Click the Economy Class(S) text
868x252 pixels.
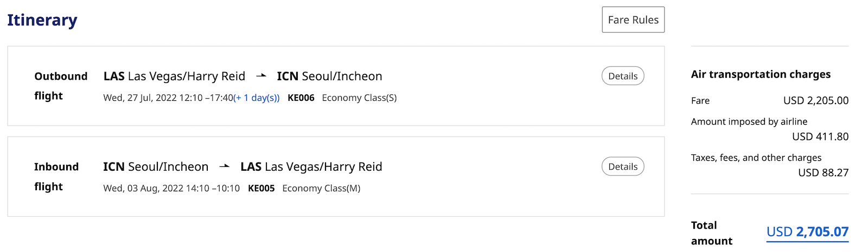click(359, 98)
